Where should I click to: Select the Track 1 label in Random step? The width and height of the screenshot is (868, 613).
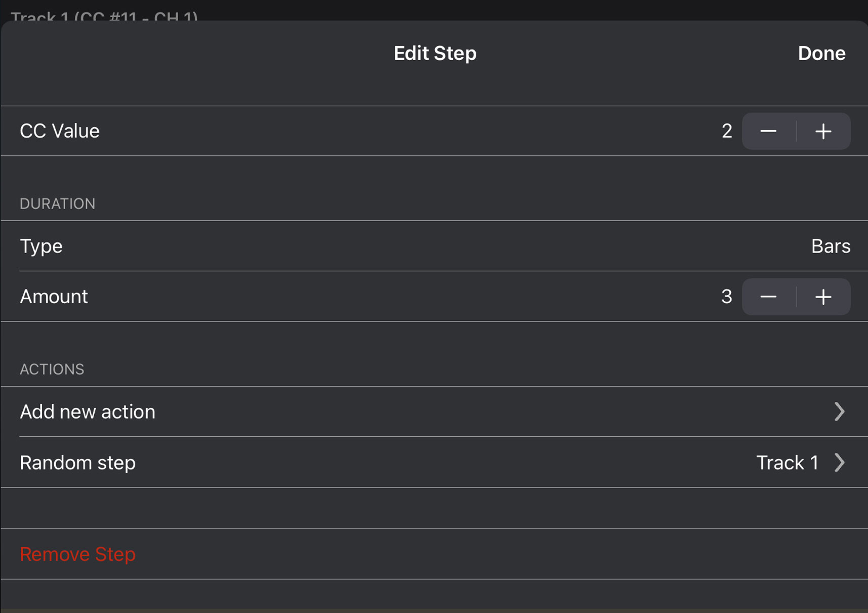pyautogui.click(x=787, y=462)
